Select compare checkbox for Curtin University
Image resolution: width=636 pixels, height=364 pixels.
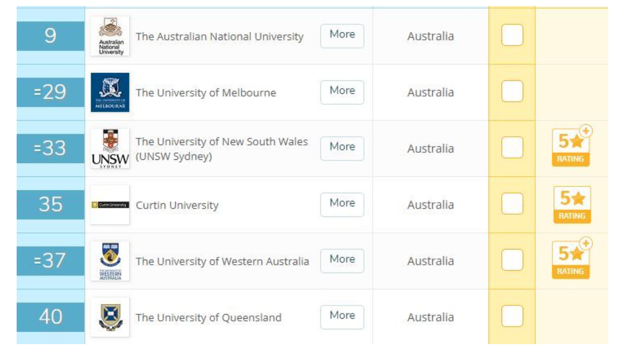pos(512,204)
